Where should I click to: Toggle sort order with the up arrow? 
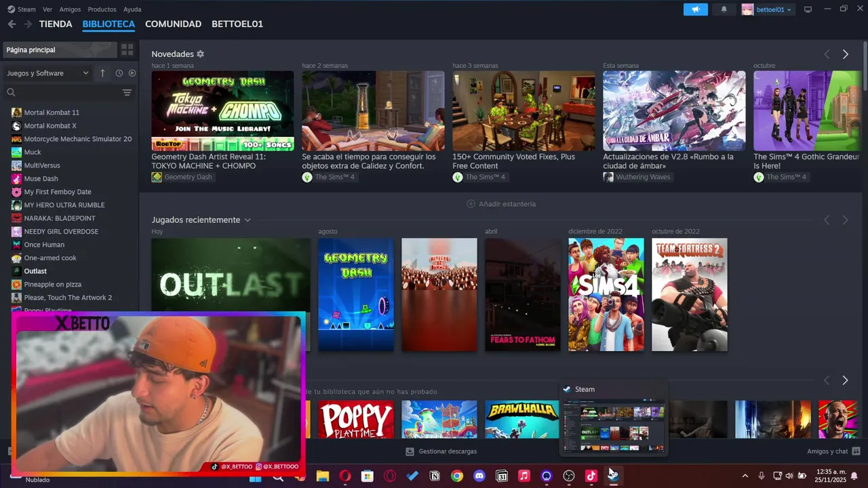[102, 73]
